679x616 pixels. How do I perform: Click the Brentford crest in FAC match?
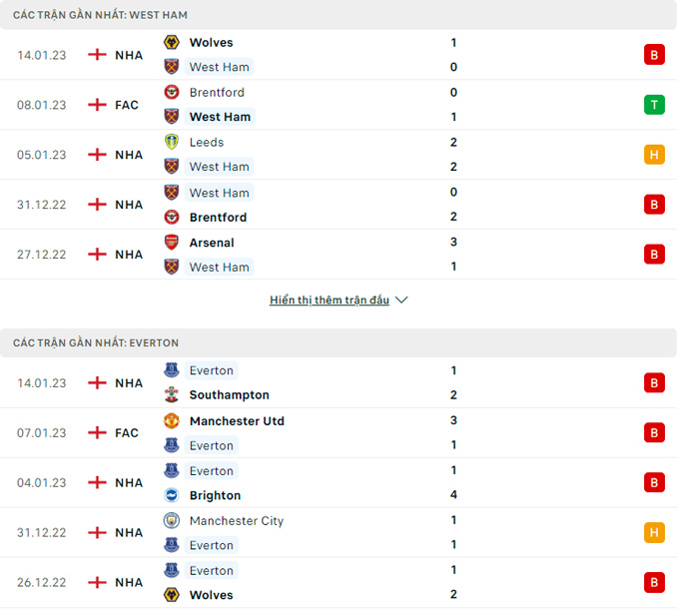(x=171, y=92)
